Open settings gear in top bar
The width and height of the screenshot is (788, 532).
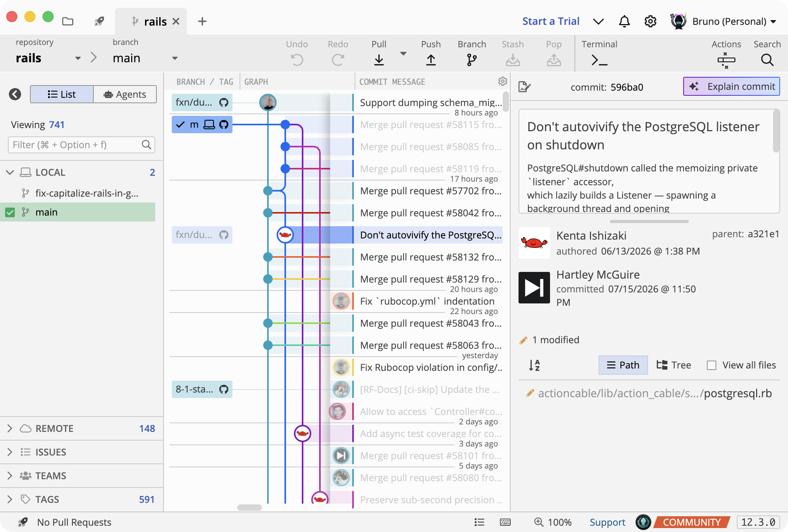[x=650, y=21]
